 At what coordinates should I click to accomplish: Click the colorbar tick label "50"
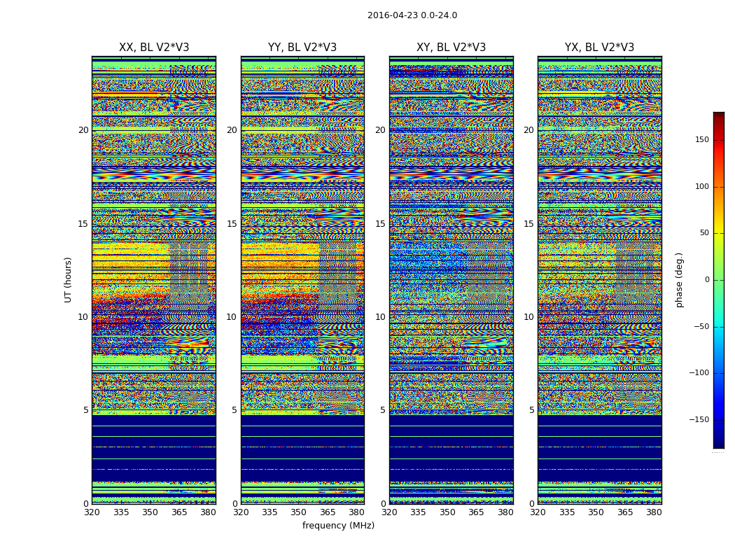click(x=704, y=233)
